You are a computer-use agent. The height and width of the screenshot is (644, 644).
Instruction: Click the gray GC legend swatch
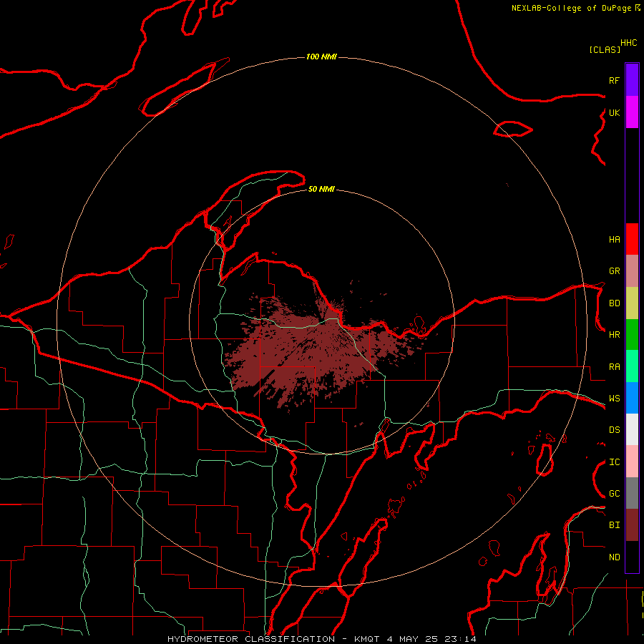(x=632, y=493)
